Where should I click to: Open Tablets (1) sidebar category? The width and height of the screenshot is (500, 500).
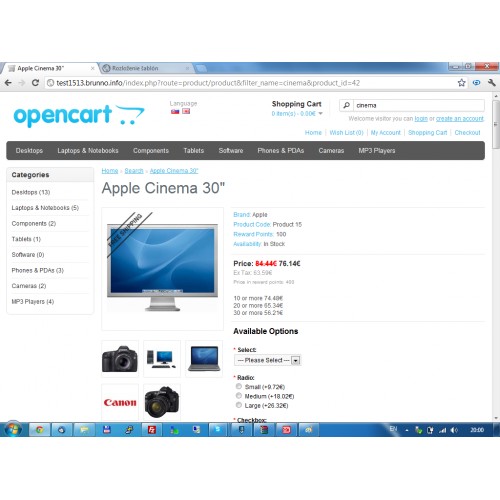click(26, 239)
